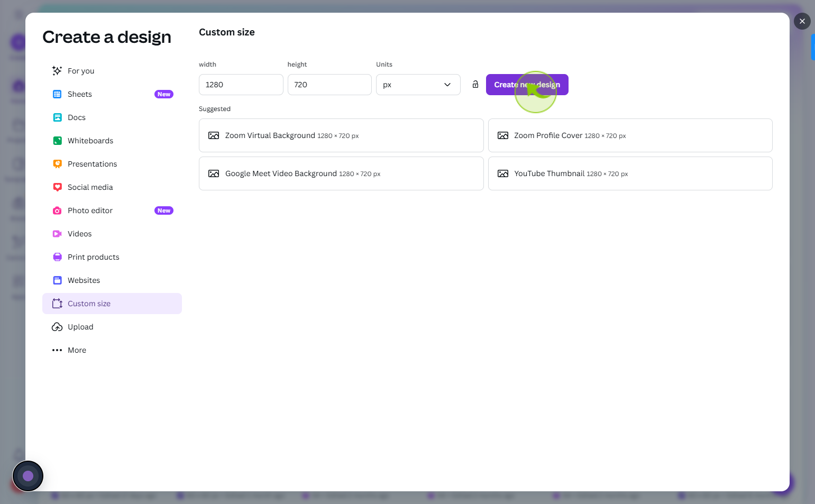This screenshot has width=815, height=504.
Task: Click the green Whiteboards icon
Action: point(57,141)
